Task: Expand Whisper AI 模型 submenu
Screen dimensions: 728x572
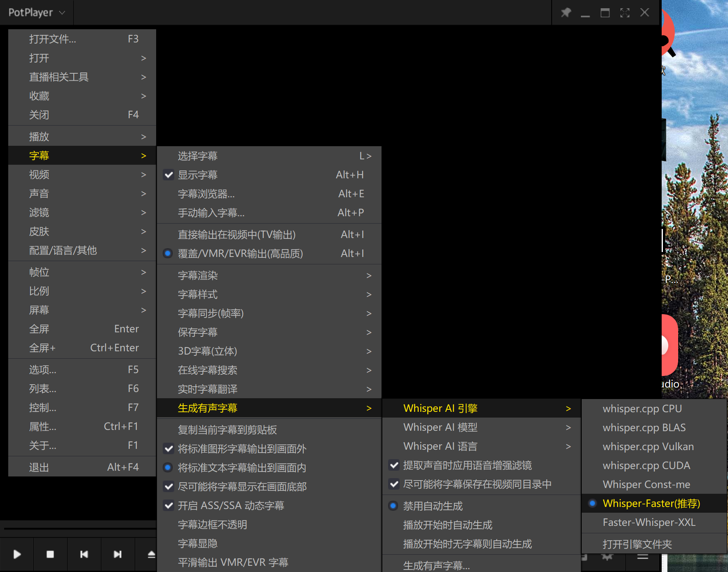Action: click(x=482, y=427)
